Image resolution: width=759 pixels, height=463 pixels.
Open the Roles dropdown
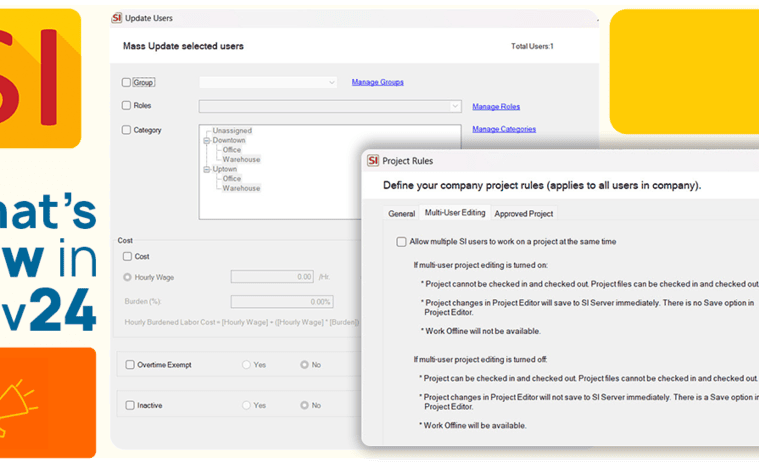[330, 106]
